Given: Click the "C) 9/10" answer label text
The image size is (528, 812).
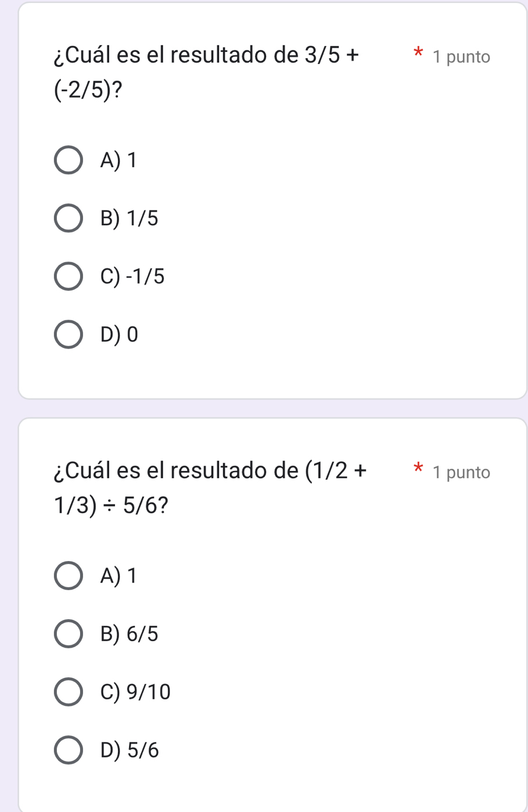Looking at the screenshot, I should (x=135, y=692).
